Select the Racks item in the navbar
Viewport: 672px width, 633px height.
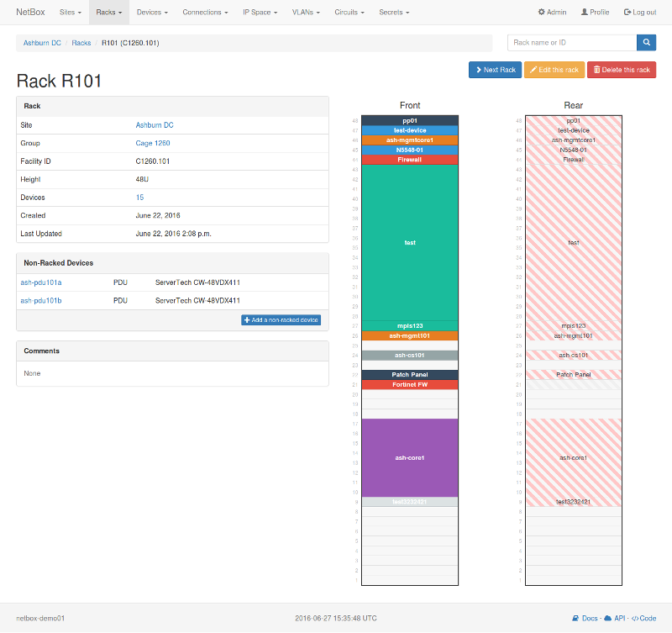point(107,12)
